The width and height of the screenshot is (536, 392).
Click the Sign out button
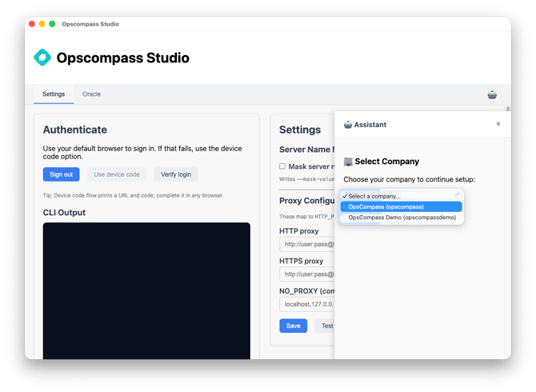(x=61, y=174)
